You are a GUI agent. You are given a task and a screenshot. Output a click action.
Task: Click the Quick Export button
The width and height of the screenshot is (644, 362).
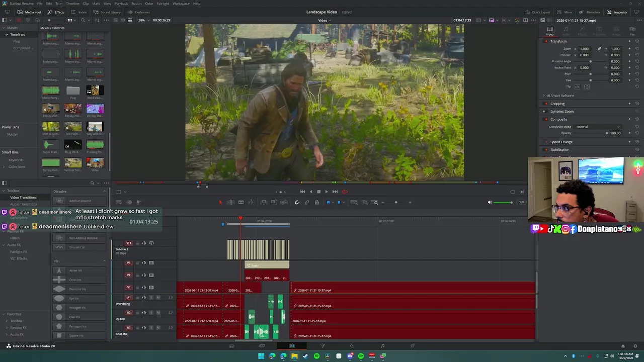pos(538,12)
